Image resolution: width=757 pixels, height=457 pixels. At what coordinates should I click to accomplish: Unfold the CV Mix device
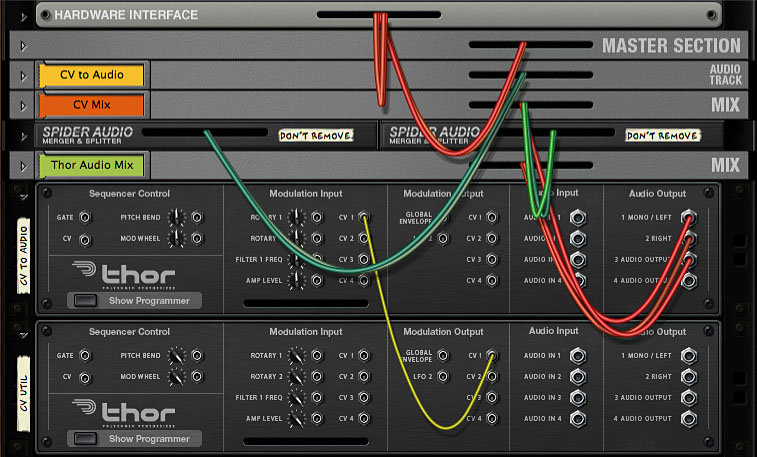22,104
